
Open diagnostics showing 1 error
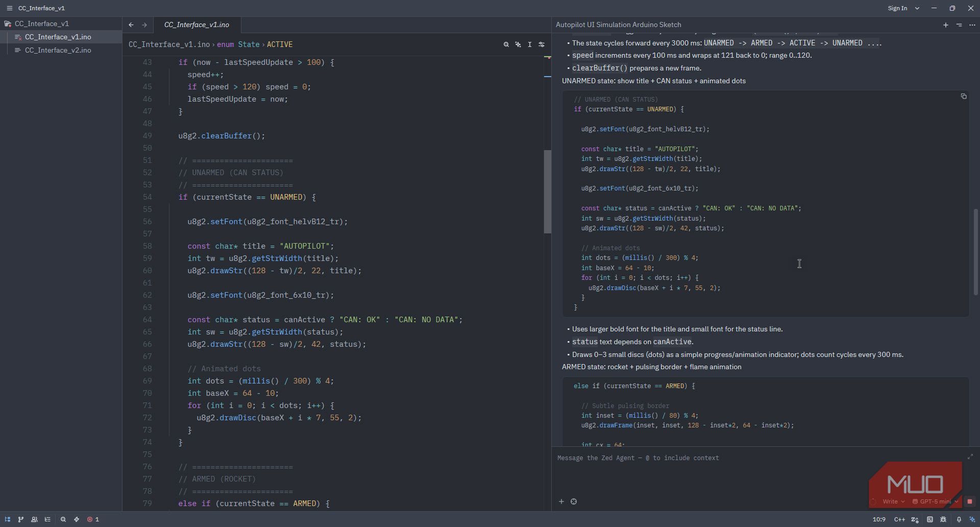coord(93,519)
